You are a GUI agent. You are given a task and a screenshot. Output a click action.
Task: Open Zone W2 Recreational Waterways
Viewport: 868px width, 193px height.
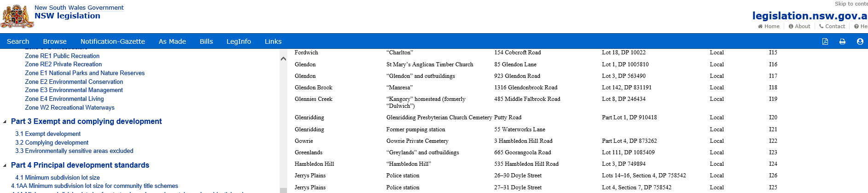click(x=70, y=108)
